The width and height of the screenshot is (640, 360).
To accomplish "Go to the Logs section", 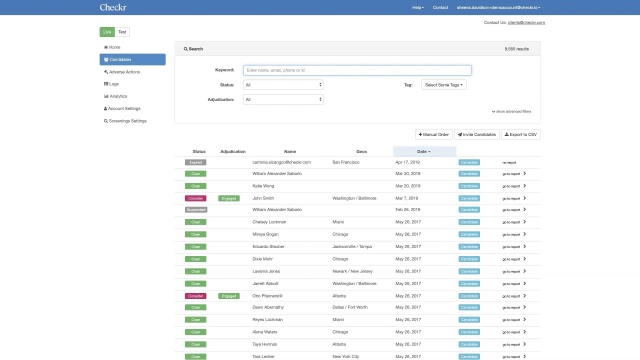I will (111, 84).
